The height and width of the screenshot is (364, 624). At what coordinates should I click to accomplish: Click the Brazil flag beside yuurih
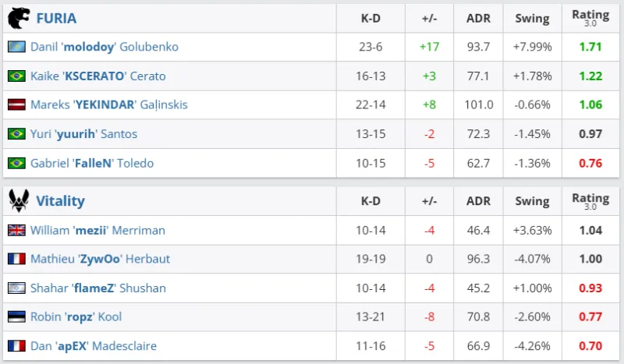pos(16,134)
